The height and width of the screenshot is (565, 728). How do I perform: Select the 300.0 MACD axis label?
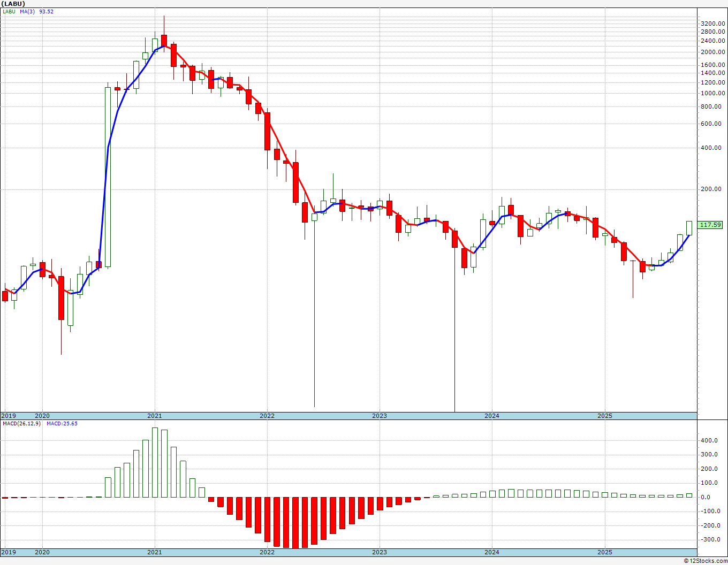(710, 455)
